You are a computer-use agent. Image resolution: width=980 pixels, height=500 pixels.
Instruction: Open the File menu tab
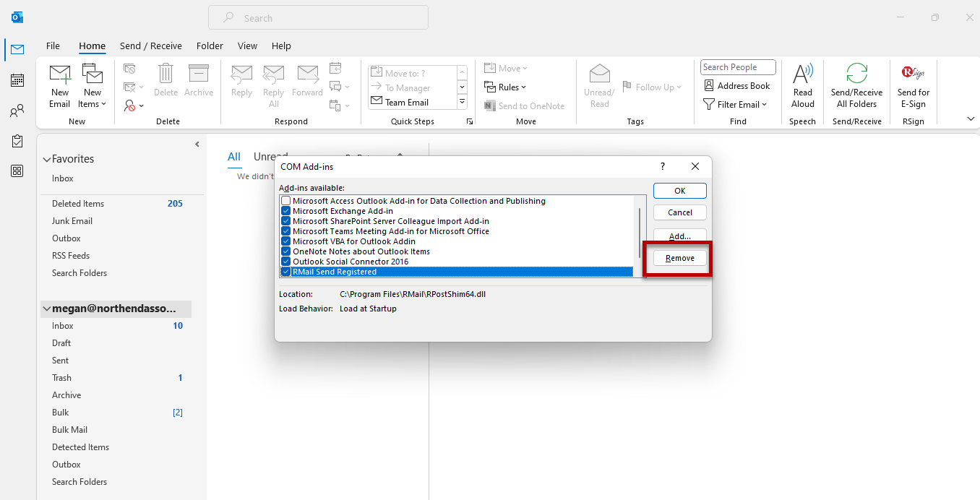tap(53, 46)
